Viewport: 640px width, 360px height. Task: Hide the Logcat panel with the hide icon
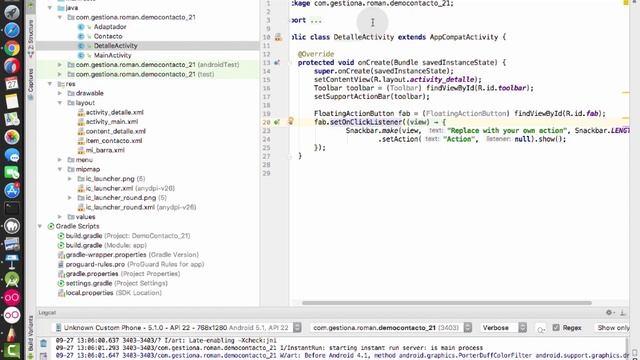(622, 313)
